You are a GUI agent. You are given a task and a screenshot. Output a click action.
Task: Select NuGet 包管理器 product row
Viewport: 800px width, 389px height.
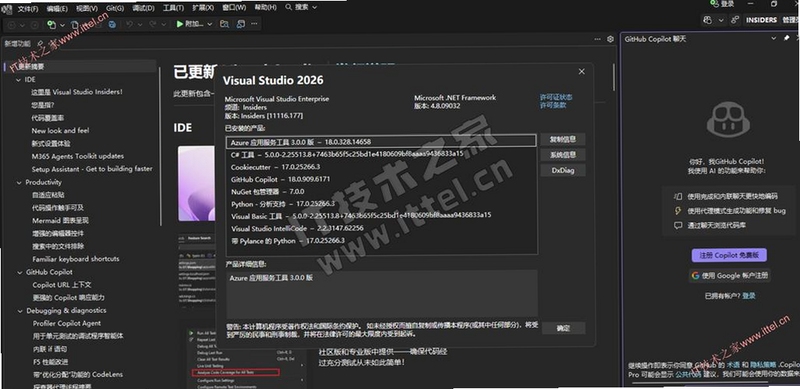[x=381, y=192]
